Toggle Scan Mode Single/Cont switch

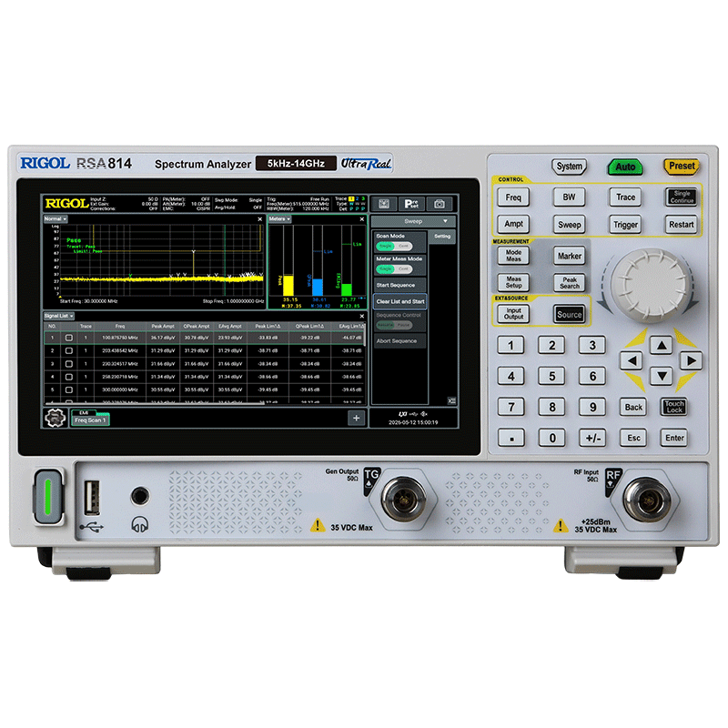pyautogui.click(x=394, y=246)
